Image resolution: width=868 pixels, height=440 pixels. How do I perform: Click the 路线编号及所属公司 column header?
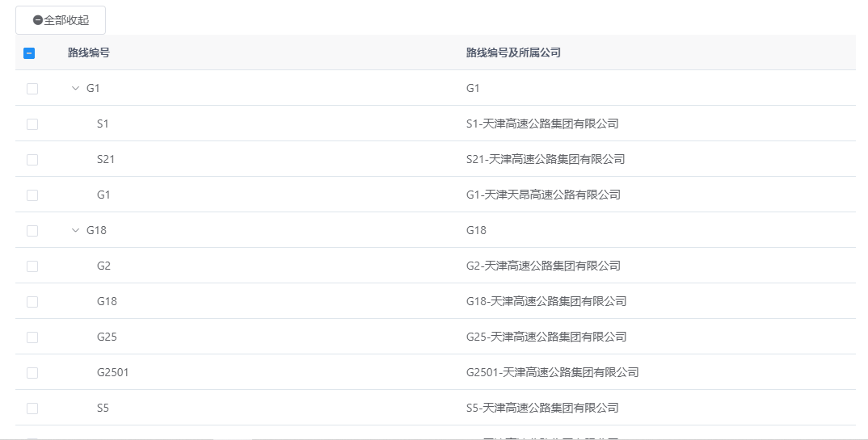(x=513, y=53)
